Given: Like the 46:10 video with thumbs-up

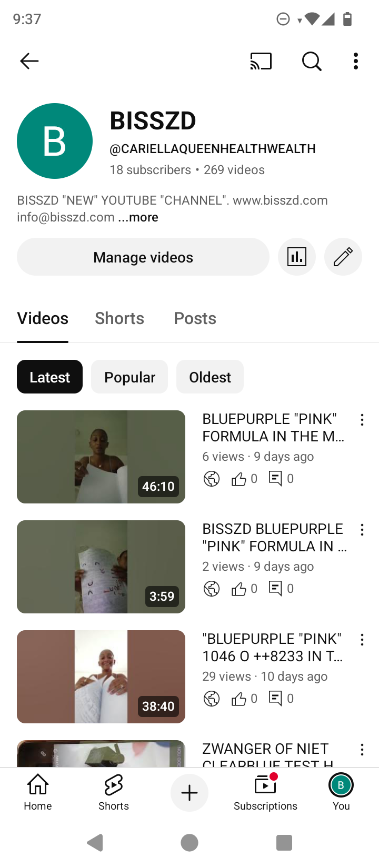Looking at the screenshot, I should tap(239, 479).
